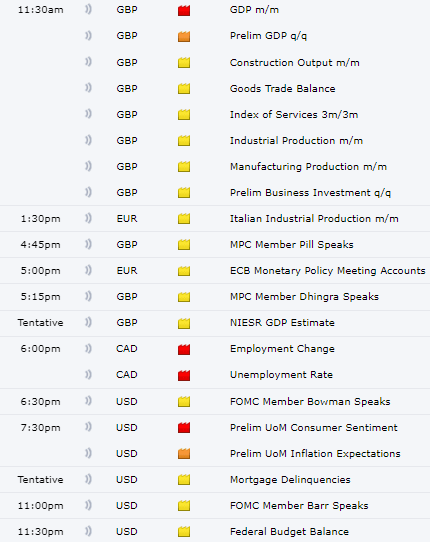This screenshot has width=430, height=542.
Task: Open Construction Output m/m event details
Action: 295,63
